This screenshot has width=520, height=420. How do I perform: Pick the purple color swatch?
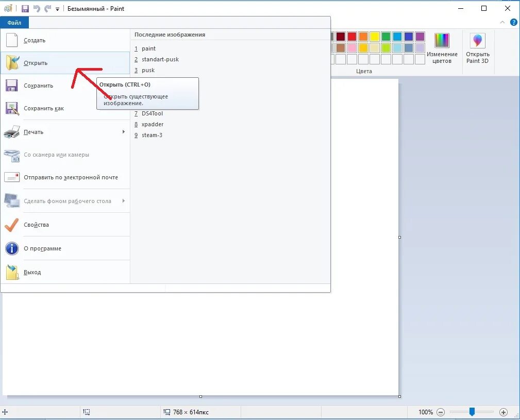point(420,37)
